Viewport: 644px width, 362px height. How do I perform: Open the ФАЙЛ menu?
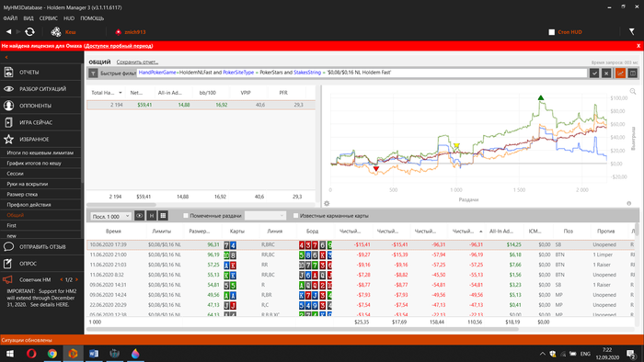click(x=10, y=18)
